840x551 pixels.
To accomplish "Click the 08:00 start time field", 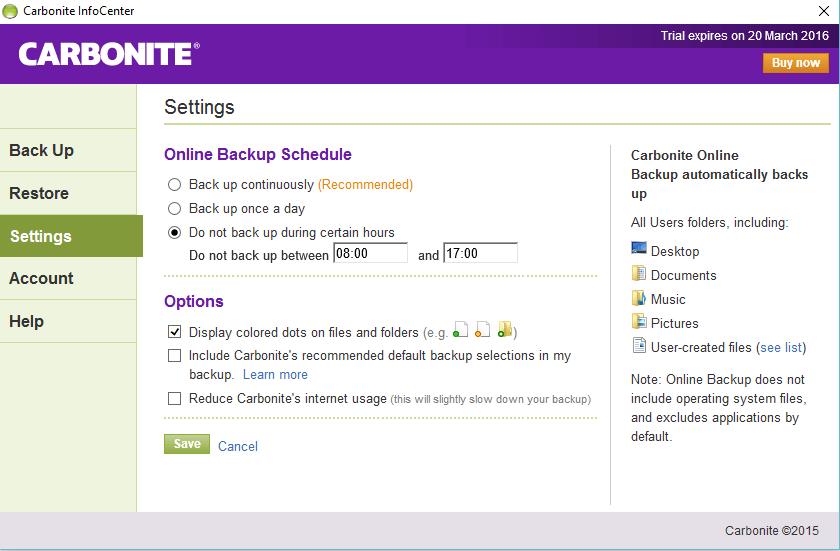I will point(370,253).
